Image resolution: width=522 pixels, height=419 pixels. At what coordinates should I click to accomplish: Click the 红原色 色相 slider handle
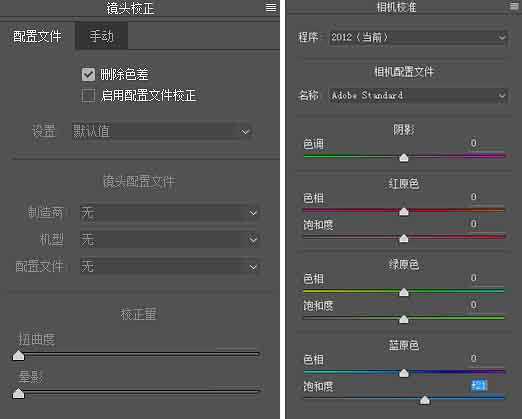click(404, 211)
